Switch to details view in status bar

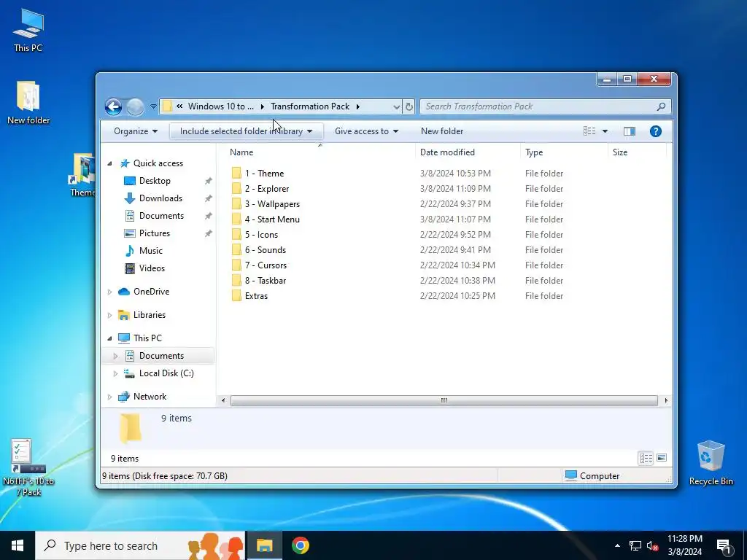pos(646,458)
